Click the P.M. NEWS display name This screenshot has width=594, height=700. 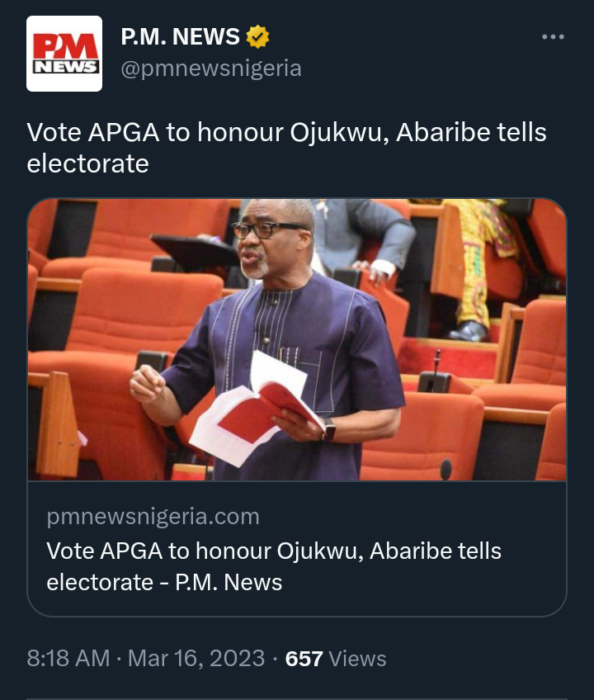pos(181,37)
